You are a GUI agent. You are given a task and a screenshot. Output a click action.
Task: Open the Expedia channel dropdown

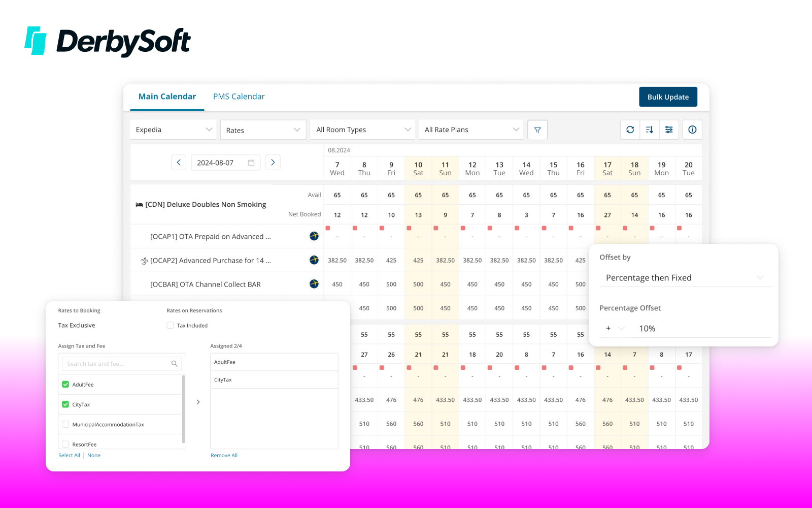pyautogui.click(x=173, y=130)
